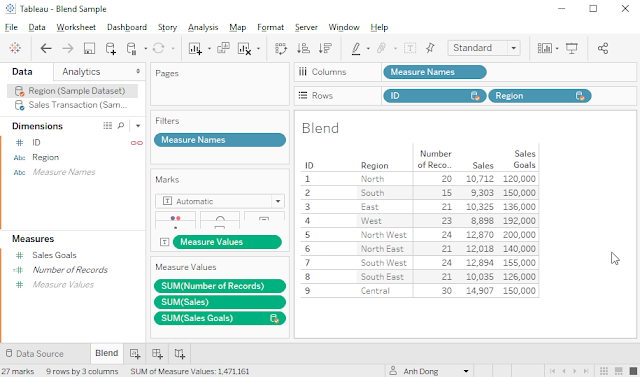This screenshot has width=640, height=377.
Task: Click the blend link icon next to ID
Action: 137,143
